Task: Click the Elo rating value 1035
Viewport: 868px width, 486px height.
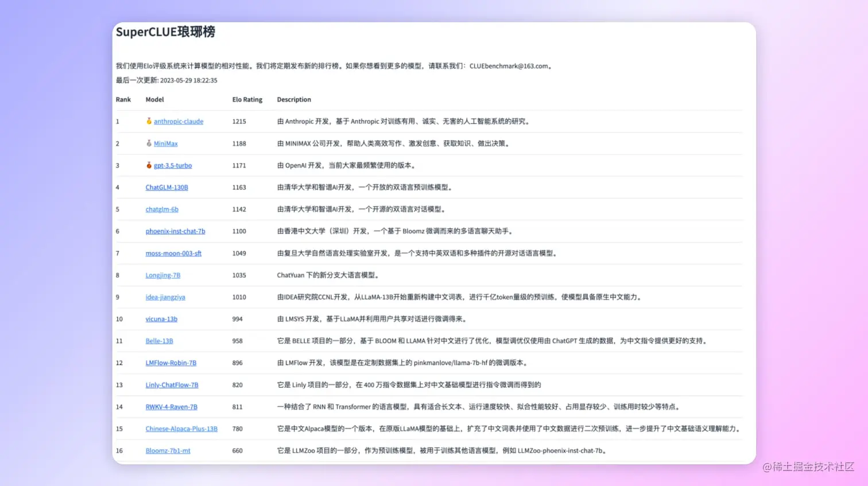Action: 239,275
